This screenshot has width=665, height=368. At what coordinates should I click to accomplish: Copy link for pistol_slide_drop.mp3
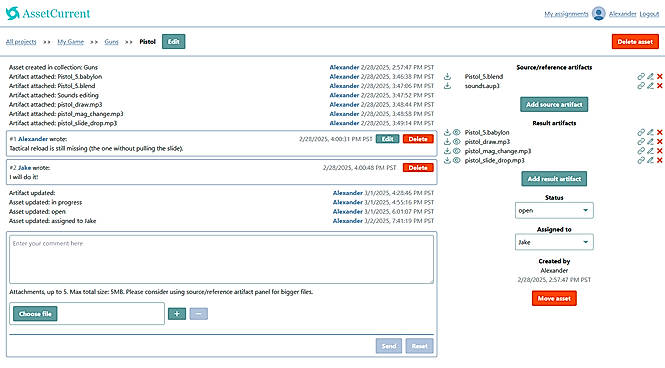click(641, 161)
